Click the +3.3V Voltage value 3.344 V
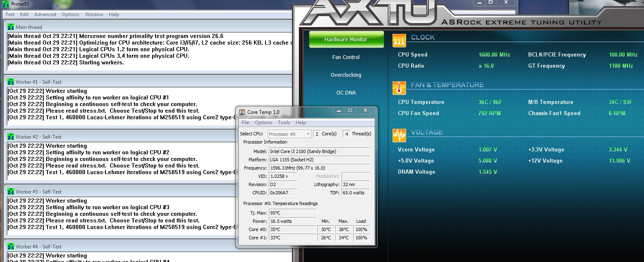The height and width of the screenshot is (262, 644). [x=618, y=150]
